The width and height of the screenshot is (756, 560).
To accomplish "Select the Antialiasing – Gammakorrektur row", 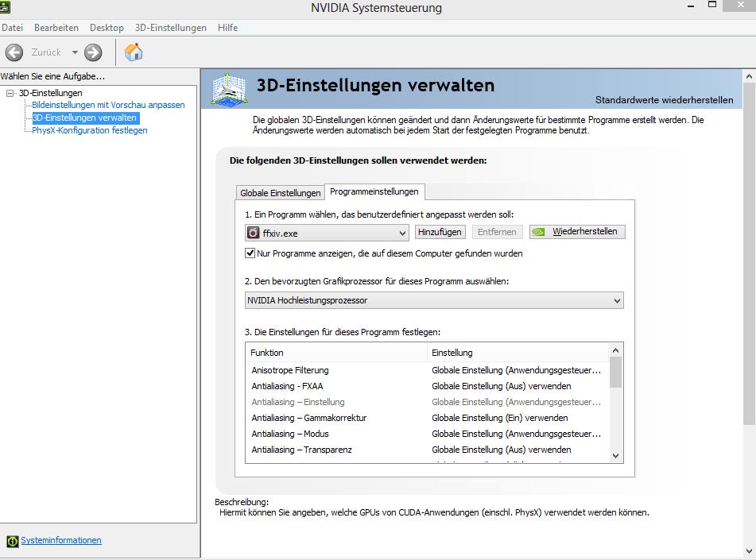I will [x=427, y=418].
